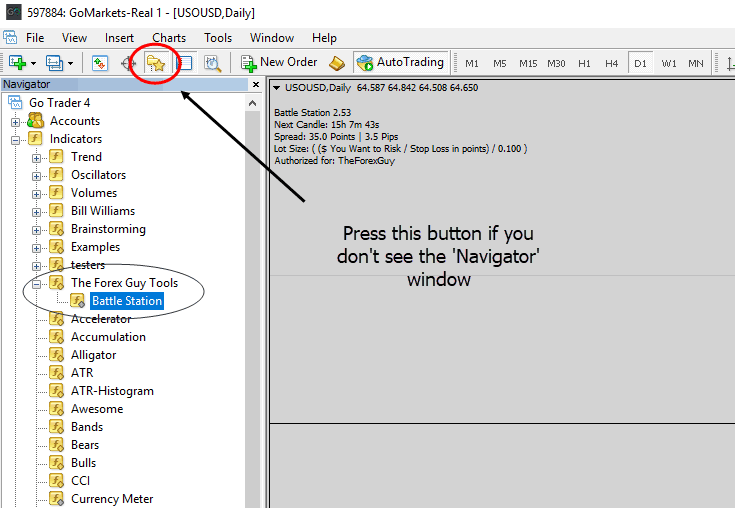Select the Alligator indicator
The image size is (735, 508).
pos(93,355)
